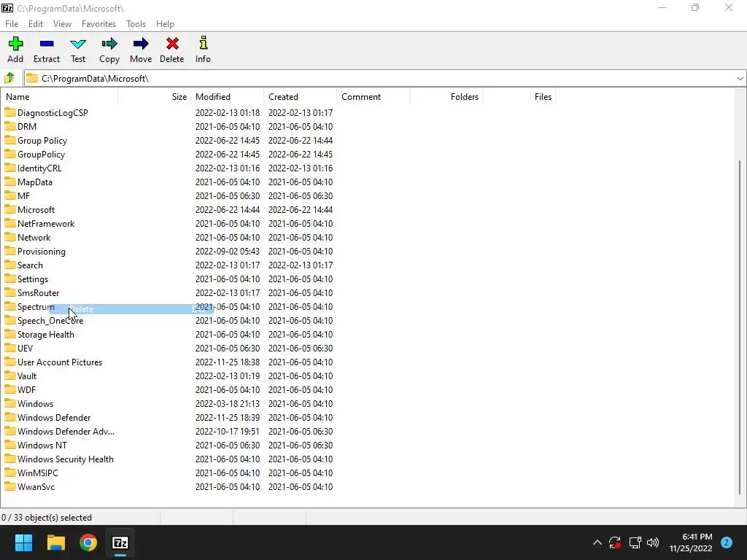This screenshot has height=560, width=747.
Task: Open File Explorer from the taskbar
Action: 55,542
